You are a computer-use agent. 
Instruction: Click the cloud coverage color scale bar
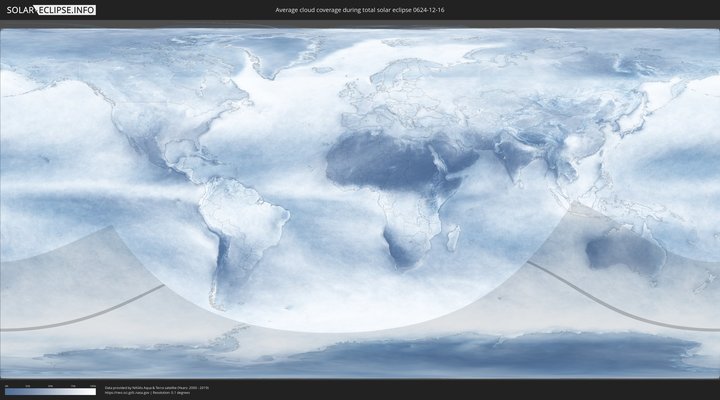pyautogui.click(x=51, y=392)
